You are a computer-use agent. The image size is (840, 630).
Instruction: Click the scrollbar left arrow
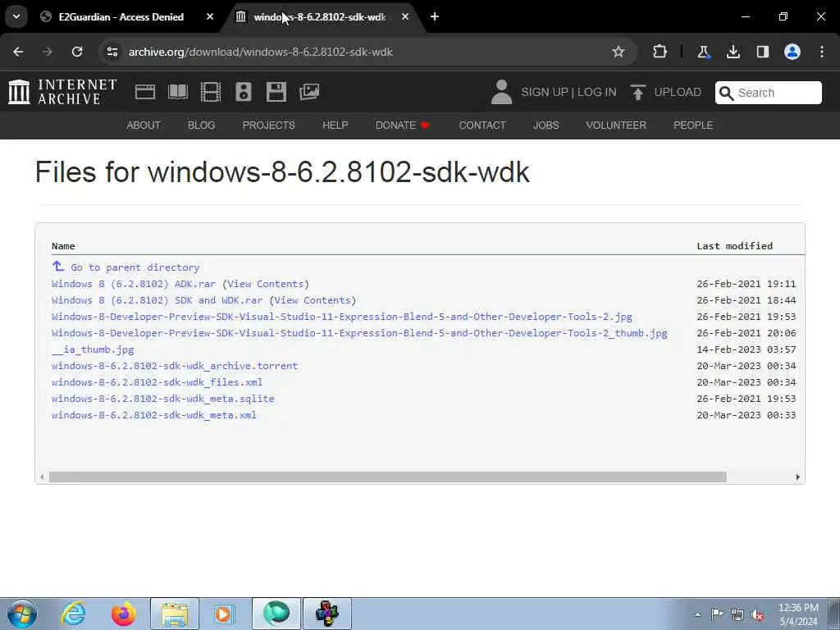point(42,477)
